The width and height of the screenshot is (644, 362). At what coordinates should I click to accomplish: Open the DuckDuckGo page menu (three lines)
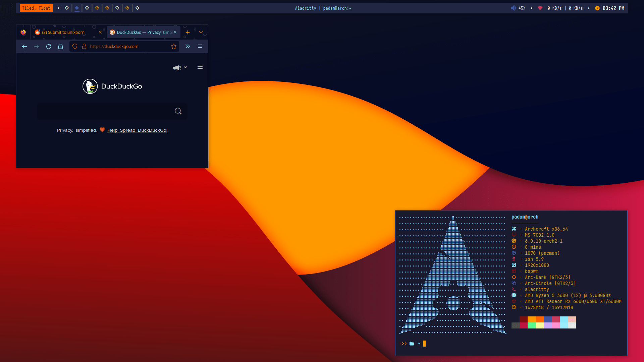(x=200, y=67)
